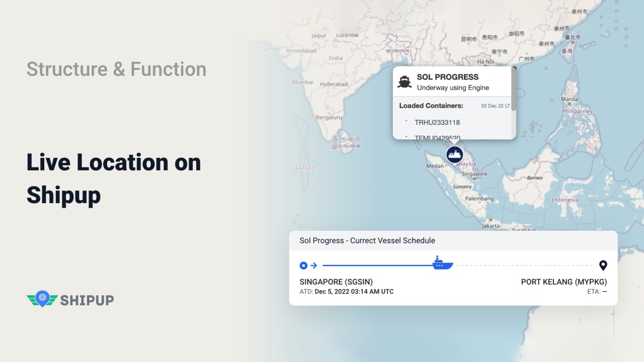Click the Loaded Containers popup scrollbar
This screenshot has height=362, width=644.
[513, 88]
